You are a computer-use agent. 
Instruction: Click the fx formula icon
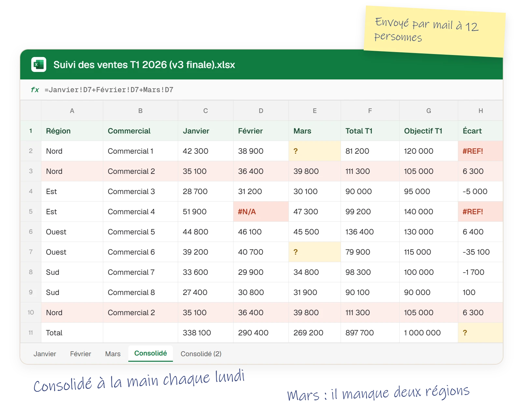pyautogui.click(x=35, y=90)
